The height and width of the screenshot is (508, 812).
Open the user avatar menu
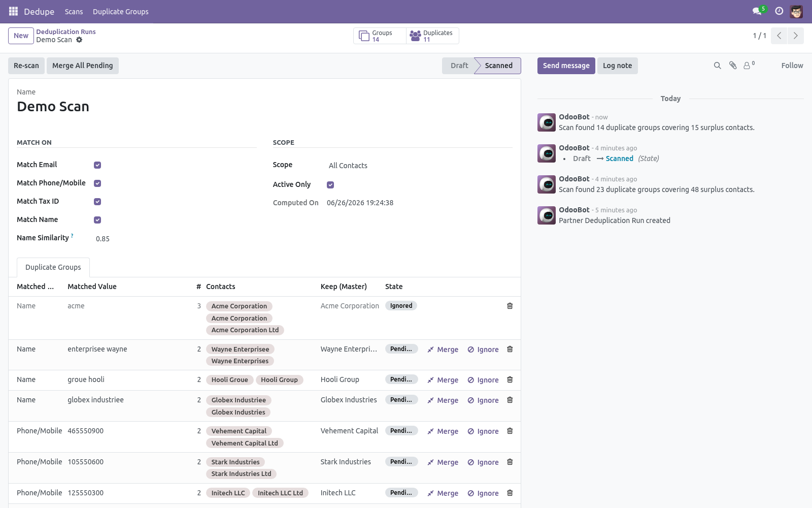pos(796,11)
